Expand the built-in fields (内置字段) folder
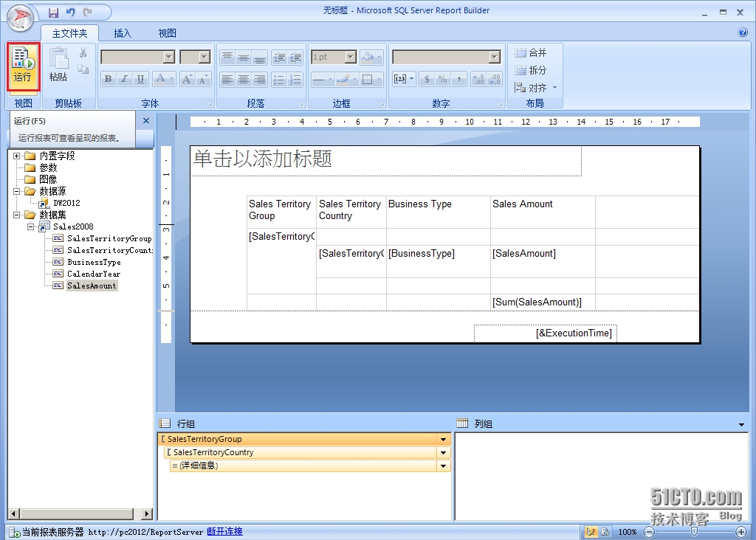The image size is (756, 540). (x=16, y=156)
